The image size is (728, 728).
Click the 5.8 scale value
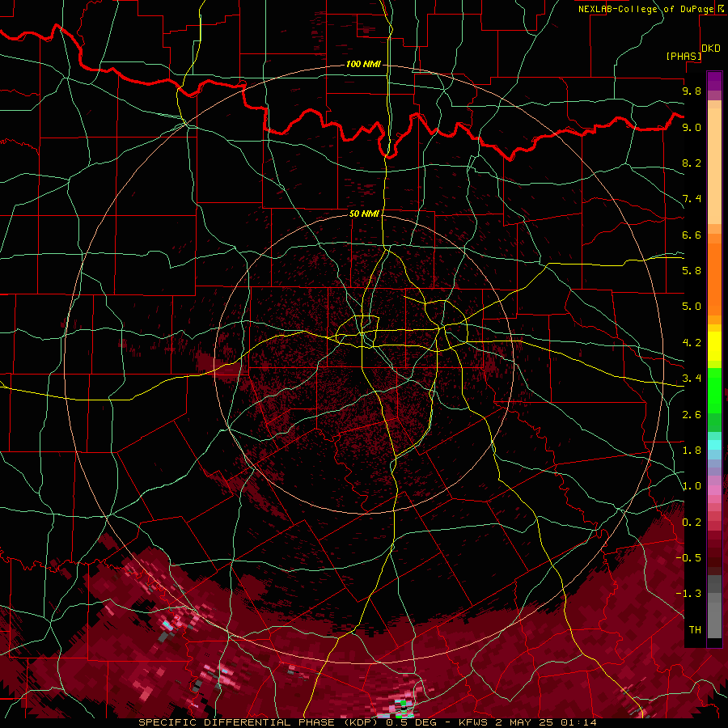[692, 271]
